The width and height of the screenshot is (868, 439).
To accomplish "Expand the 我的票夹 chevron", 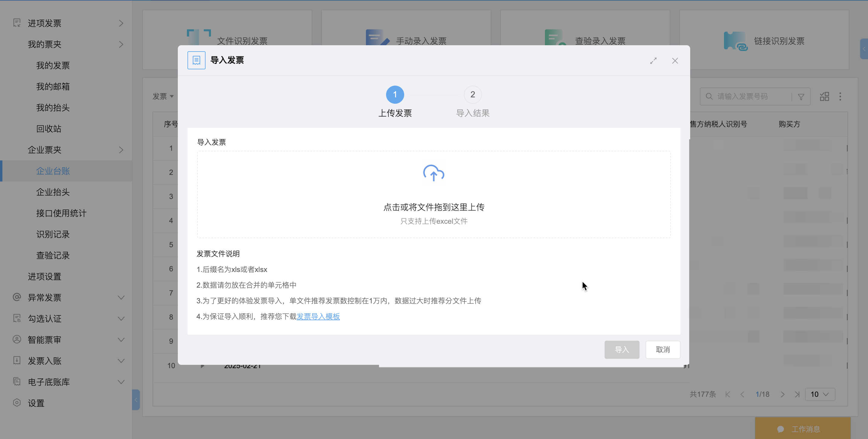I will click(121, 44).
